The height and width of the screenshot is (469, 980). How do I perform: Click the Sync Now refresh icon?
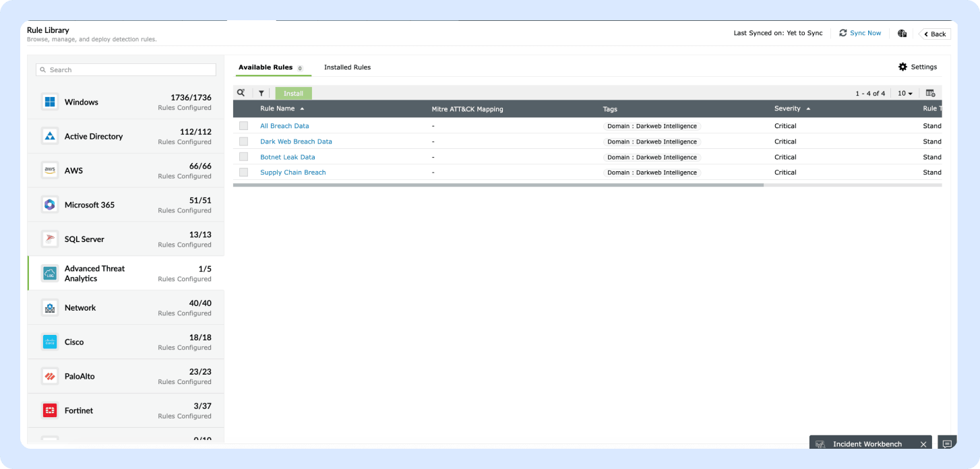tap(843, 33)
